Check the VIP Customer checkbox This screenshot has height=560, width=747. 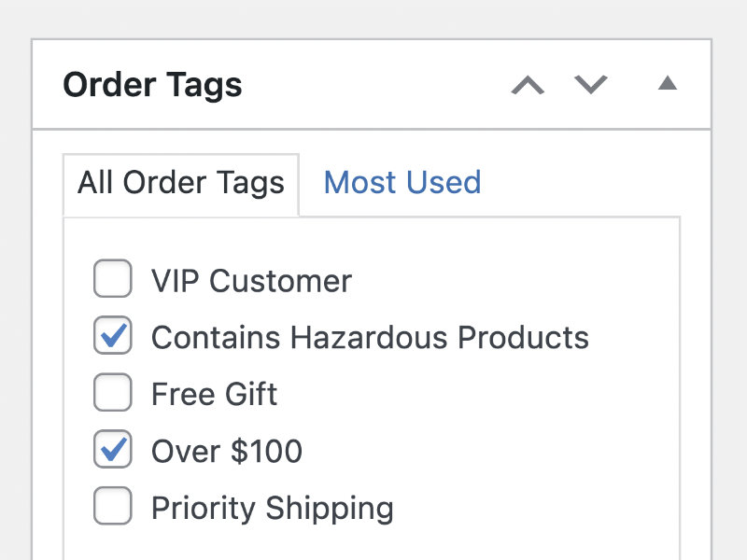coord(113,280)
